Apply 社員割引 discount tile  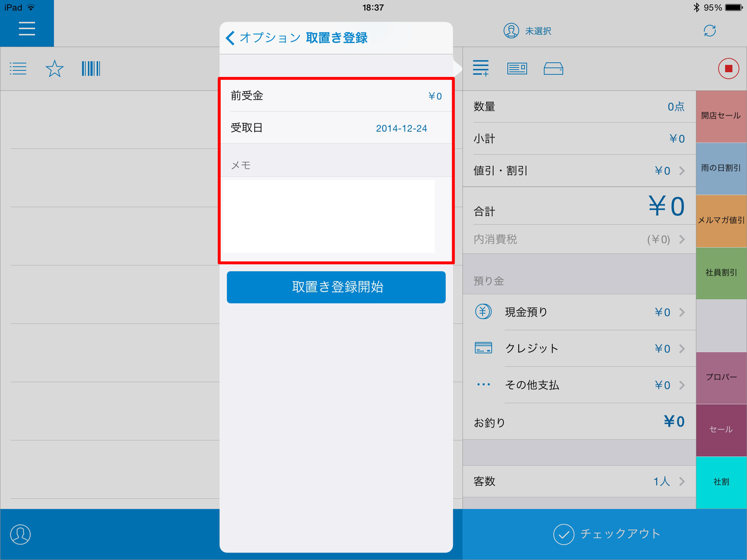[721, 273]
